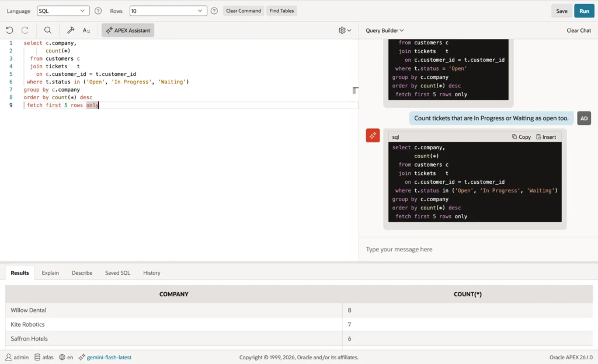The width and height of the screenshot is (598, 364).
Task: Click the Oracle APEX 26.1.0 version text
Action: [x=571, y=357]
